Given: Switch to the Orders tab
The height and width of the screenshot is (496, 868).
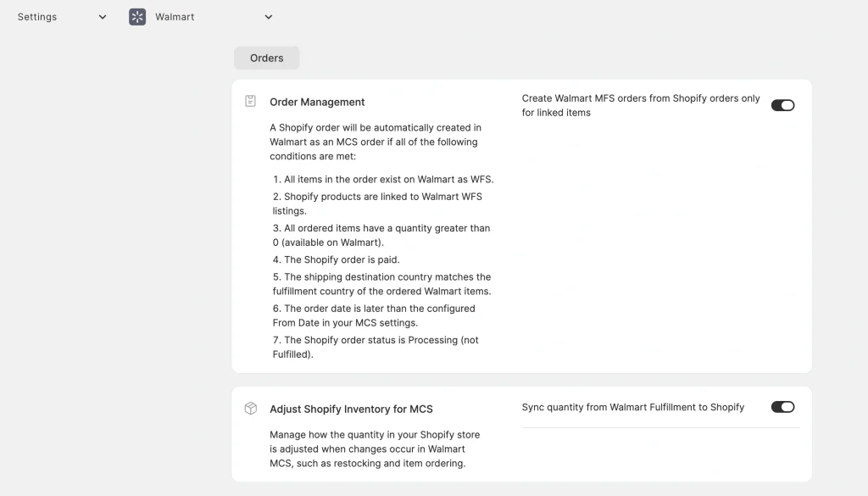Looking at the screenshot, I should [x=266, y=58].
